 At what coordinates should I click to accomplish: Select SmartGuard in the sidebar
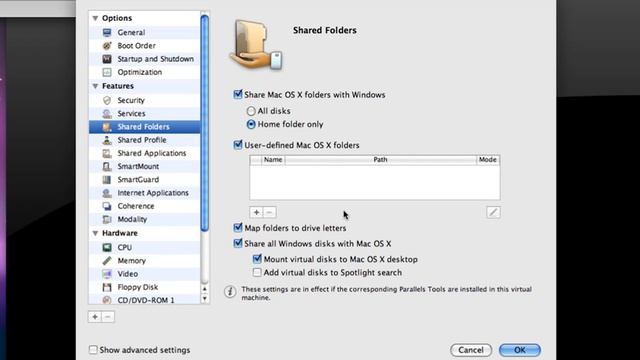[x=144, y=180]
